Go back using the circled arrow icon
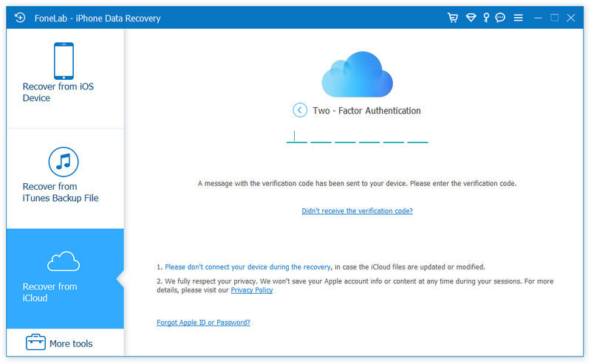 (x=300, y=111)
